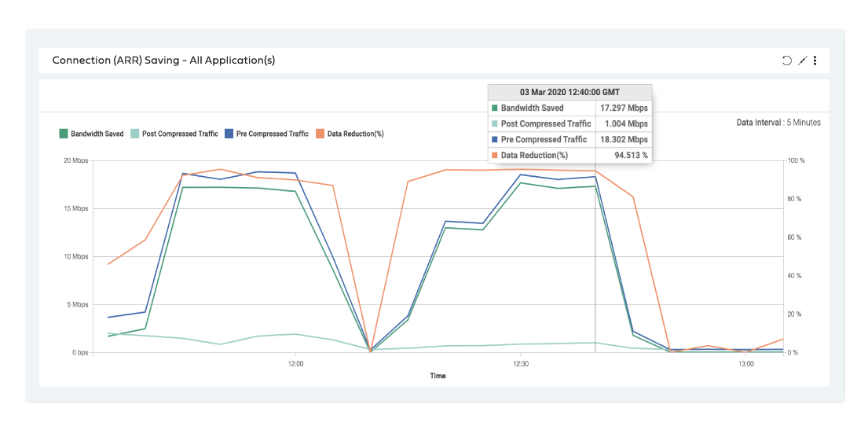The width and height of the screenshot is (868, 430).
Task: Click the 12:30 time axis label
Action: [x=520, y=364]
